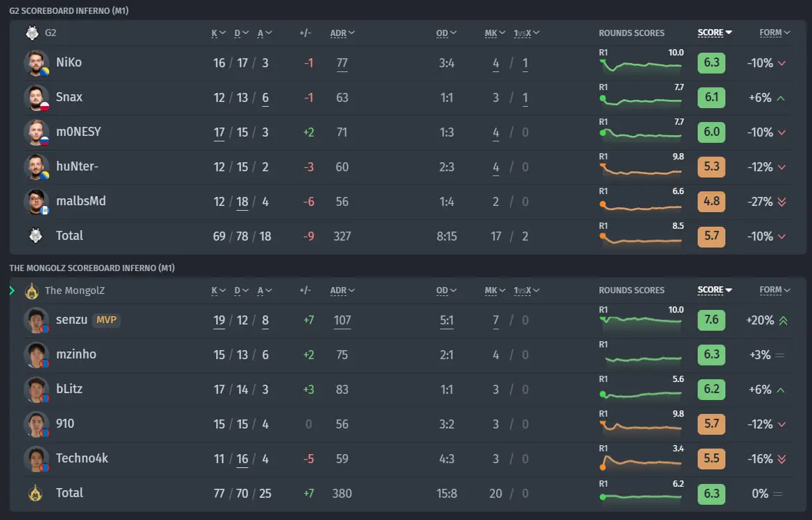
Task: Sort The MongolZ table by FORM
Action: (x=775, y=290)
